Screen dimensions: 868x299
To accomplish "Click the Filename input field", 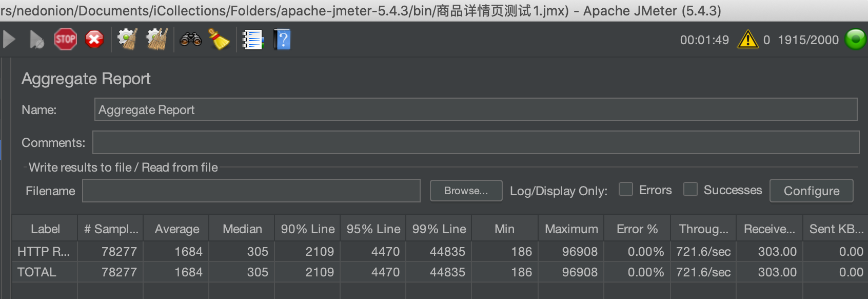I will [x=251, y=191].
